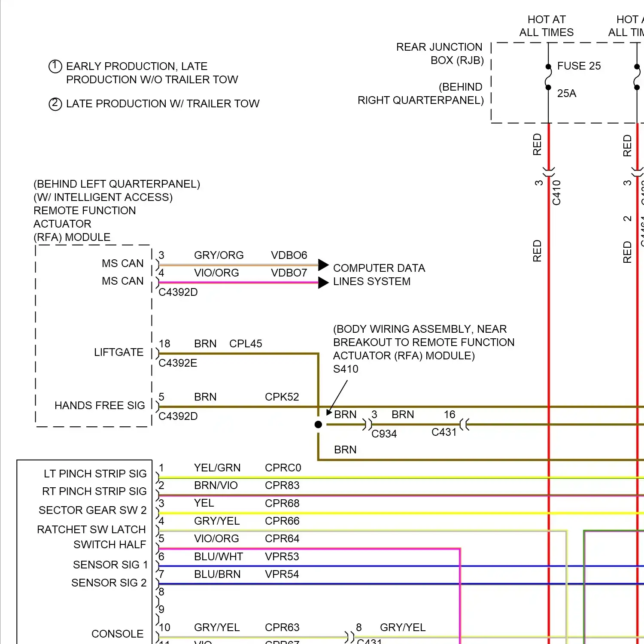Click the CPR64 circuit code
The image size is (644, 644).
tap(282, 538)
